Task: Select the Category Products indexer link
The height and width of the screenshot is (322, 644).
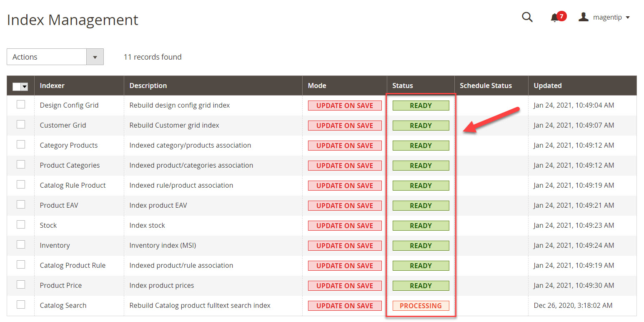Action: (68, 145)
